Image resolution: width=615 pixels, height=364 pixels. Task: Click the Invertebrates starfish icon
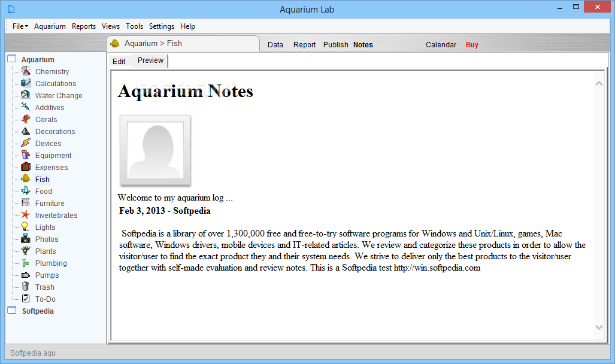pyautogui.click(x=26, y=214)
